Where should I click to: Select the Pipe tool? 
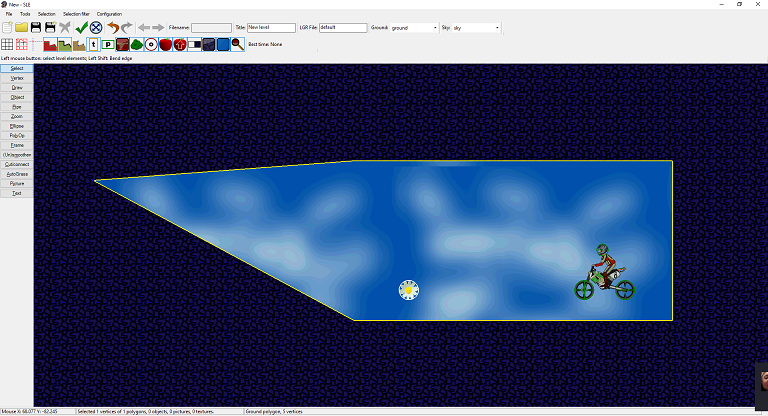coord(17,107)
